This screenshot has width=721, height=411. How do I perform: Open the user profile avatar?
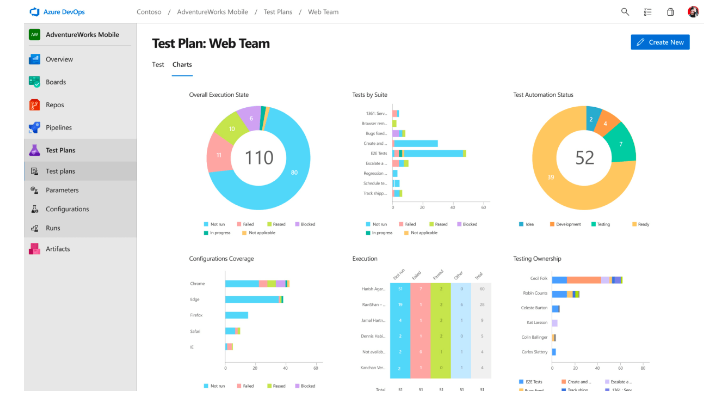[x=693, y=12]
